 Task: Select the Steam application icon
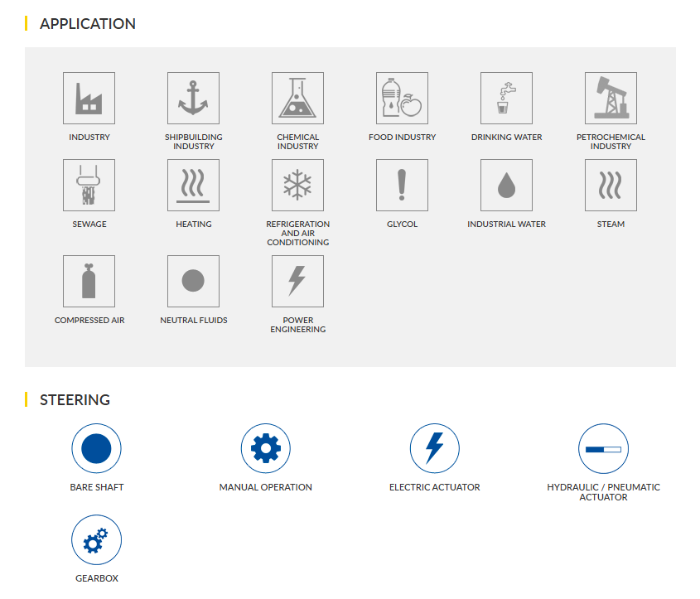[611, 186]
